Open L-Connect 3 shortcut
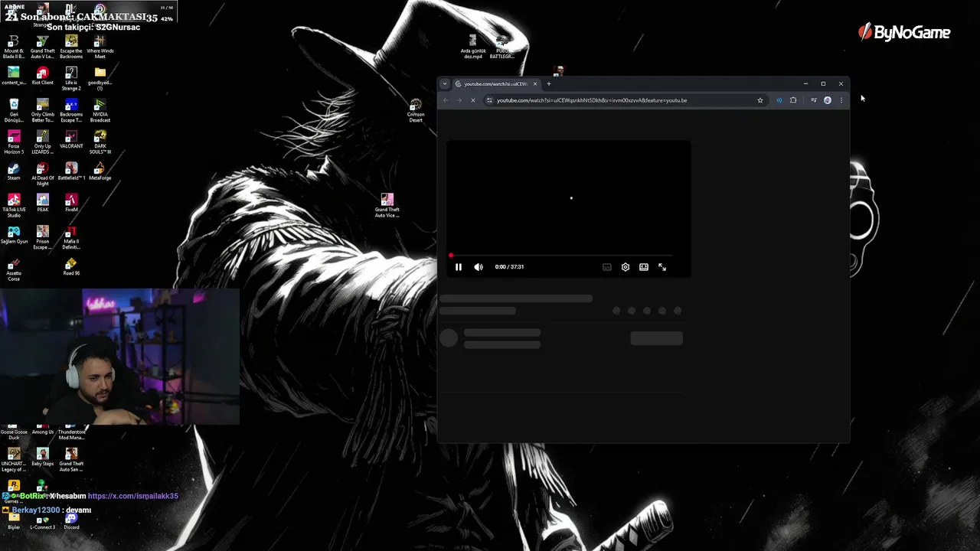The image size is (980, 551). click(x=43, y=521)
